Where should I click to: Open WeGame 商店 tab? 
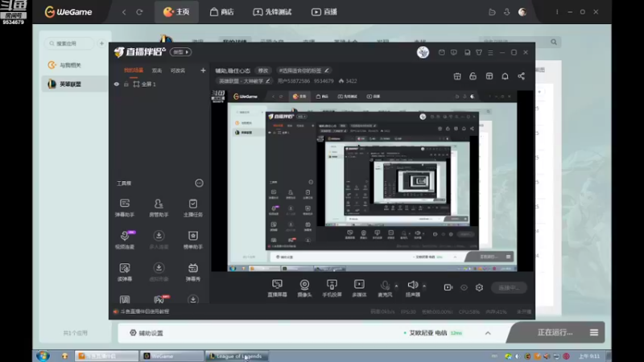click(x=222, y=12)
